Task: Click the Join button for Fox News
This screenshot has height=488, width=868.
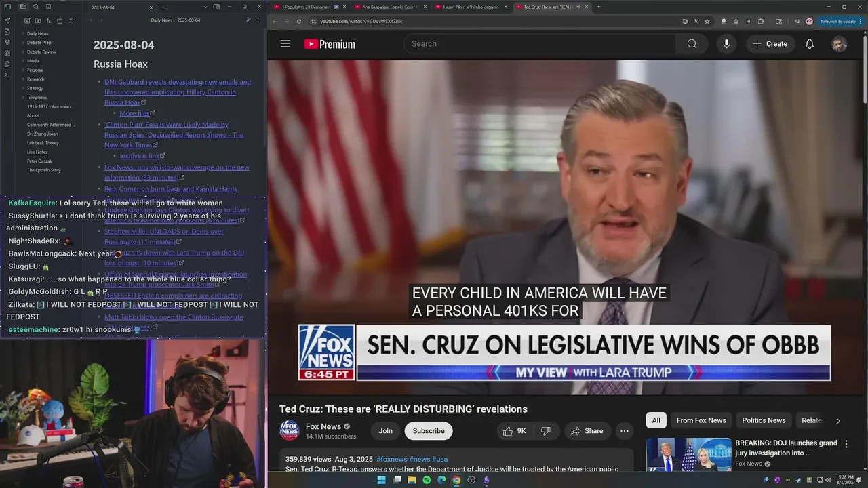Action: 385,431
